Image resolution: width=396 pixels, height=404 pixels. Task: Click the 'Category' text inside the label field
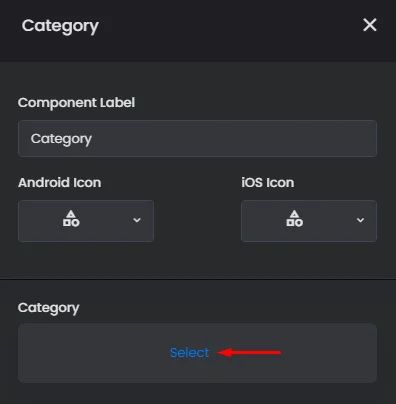coord(61,139)
